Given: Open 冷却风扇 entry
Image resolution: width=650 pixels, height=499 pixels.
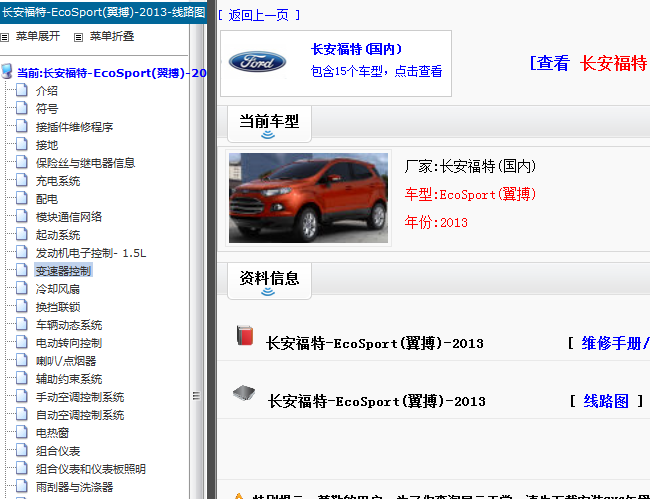Looking at the screenshot, I should click(x=58, y=289).
